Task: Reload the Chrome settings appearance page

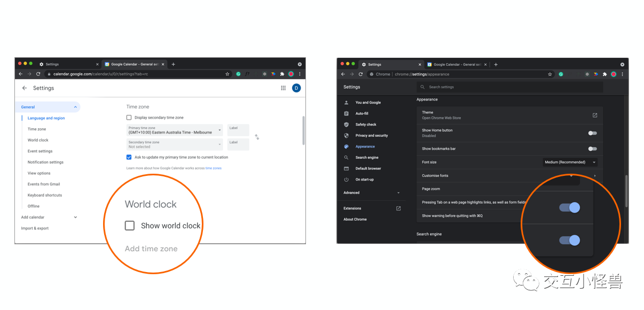Action: click(361, 74)
